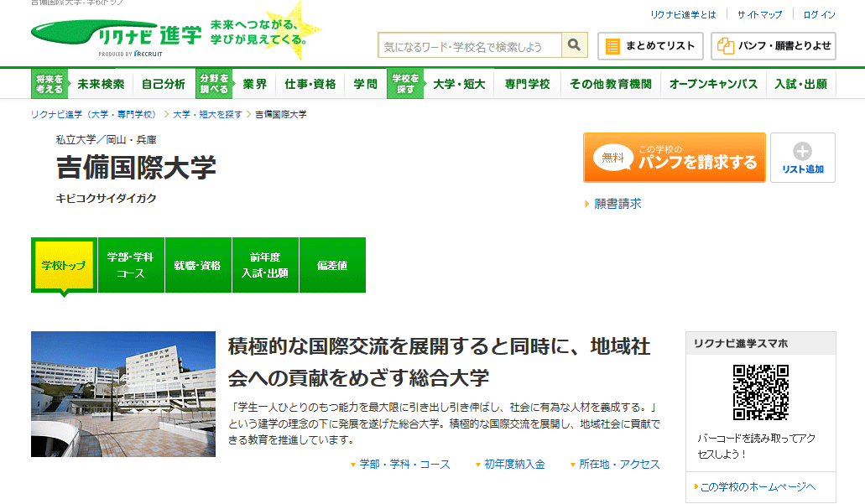
Task: Click the キビコクサイダイガク reading text
Action: point(106,199)
